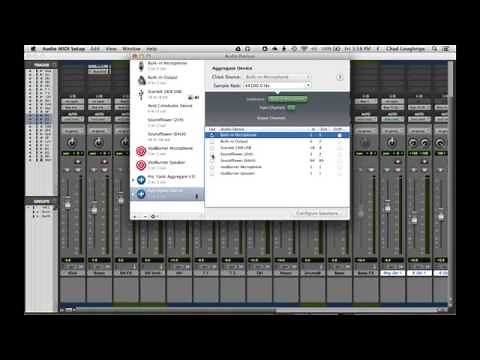This screenshot has height=360, width=480.
Task: Click the pan knob on leftmost Pro Tools channel
Action: click(72, 143)
